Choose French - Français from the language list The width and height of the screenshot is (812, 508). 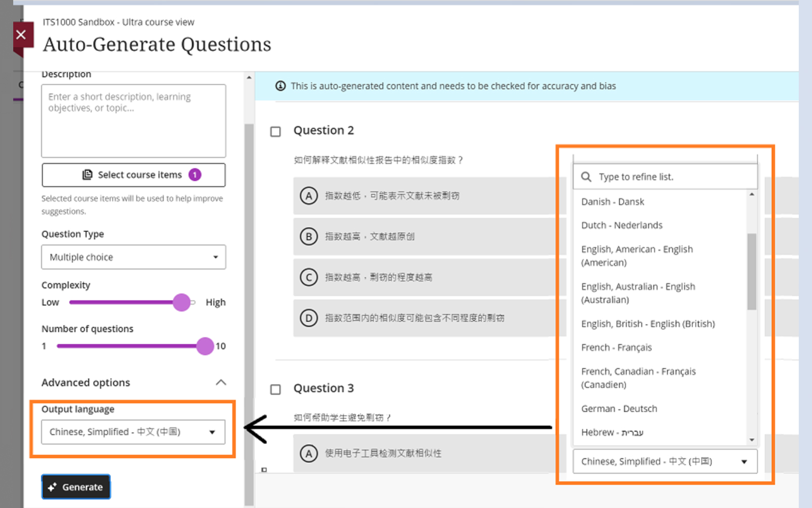617,347
